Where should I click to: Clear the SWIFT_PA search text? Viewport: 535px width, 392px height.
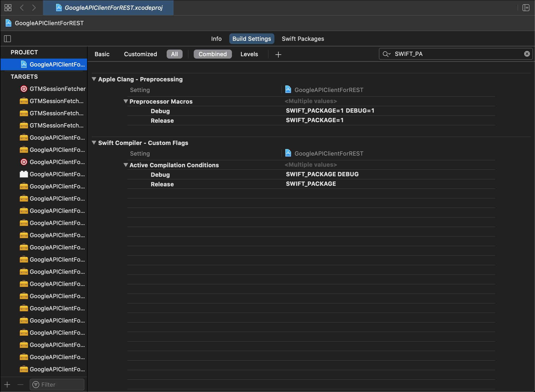coord(527,54)
